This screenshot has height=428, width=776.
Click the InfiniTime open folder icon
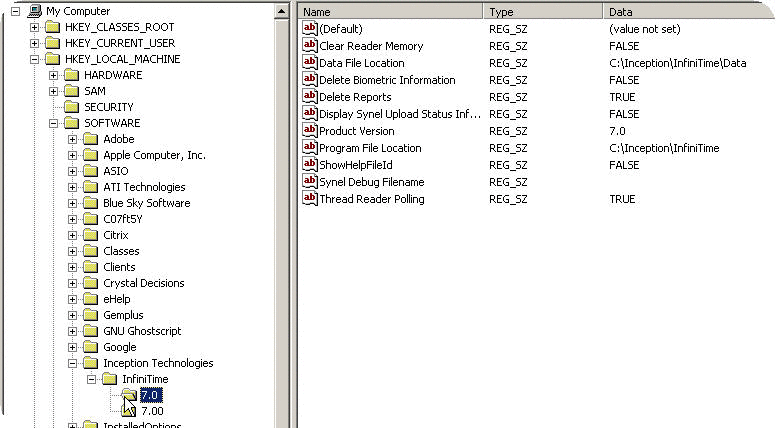(110, 379)
